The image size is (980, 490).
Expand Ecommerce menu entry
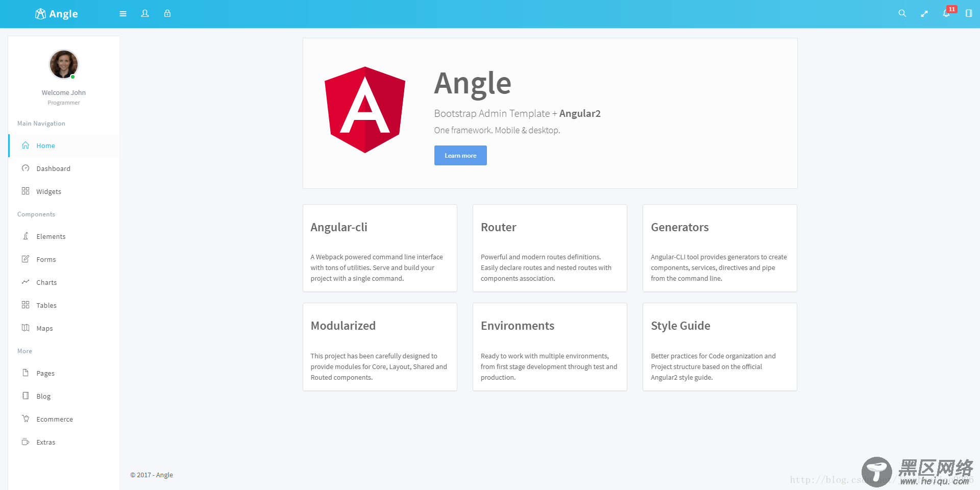(x=64, y=419)
